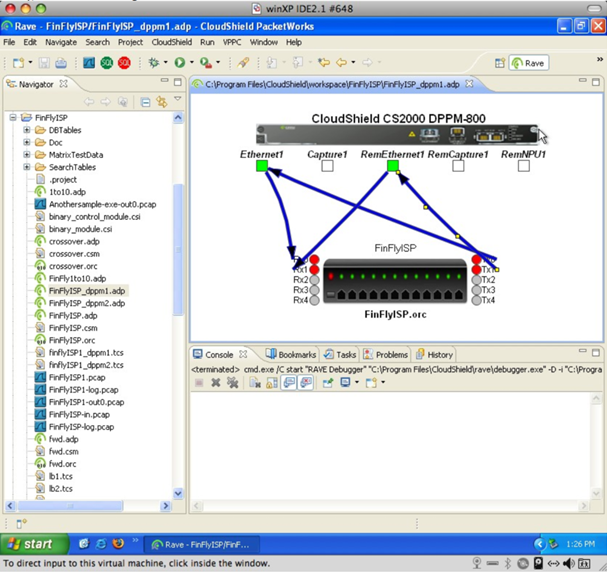This screenshot has height=573, width=607.
Task: Toggle the RemCapture1 port box
Action: click(x=458, y=166)
